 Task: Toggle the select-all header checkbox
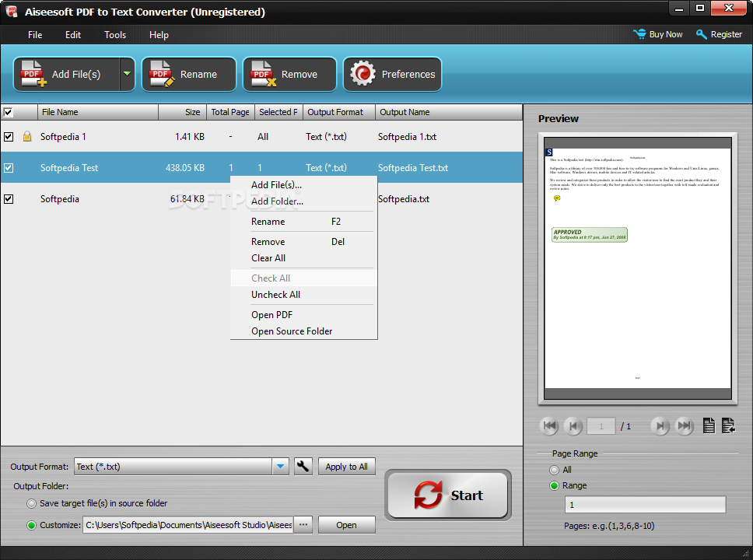tap(8, 112)
